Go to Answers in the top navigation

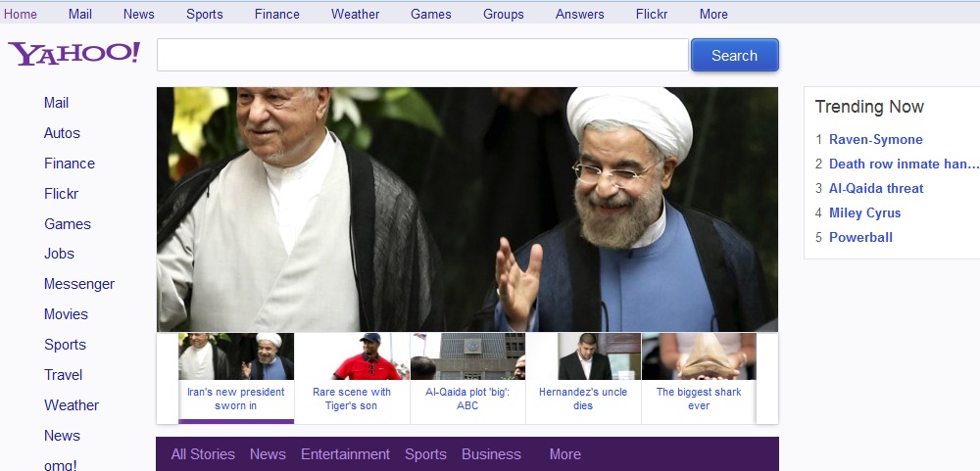579,14
